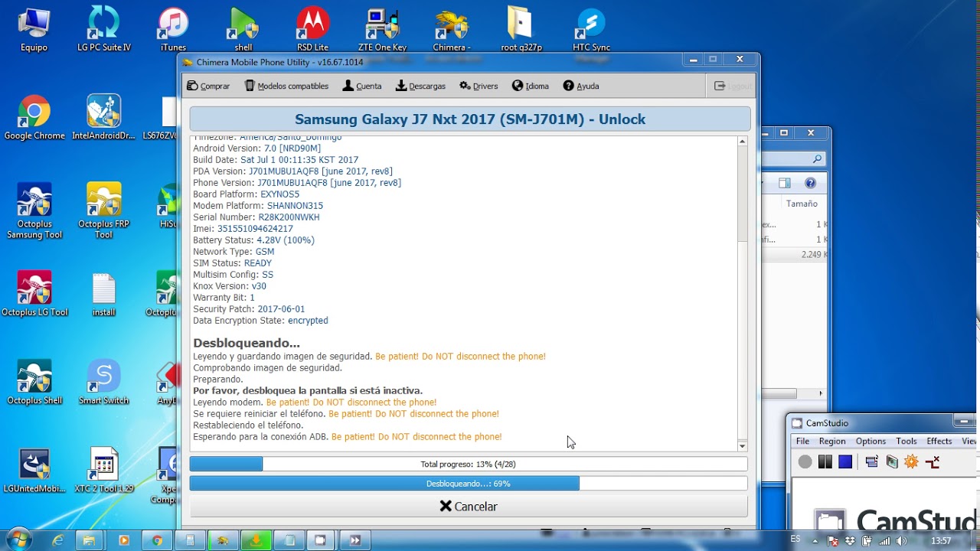Click the Explorer window help icon
Screen dimensions: 980x551
pyautogui.click(x=811, y=183)
